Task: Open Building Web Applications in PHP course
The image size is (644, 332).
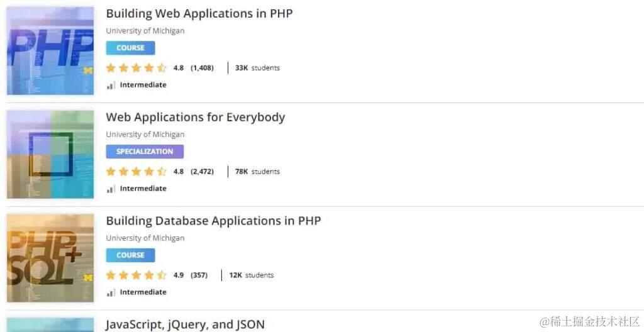Action: pos(199,14)
